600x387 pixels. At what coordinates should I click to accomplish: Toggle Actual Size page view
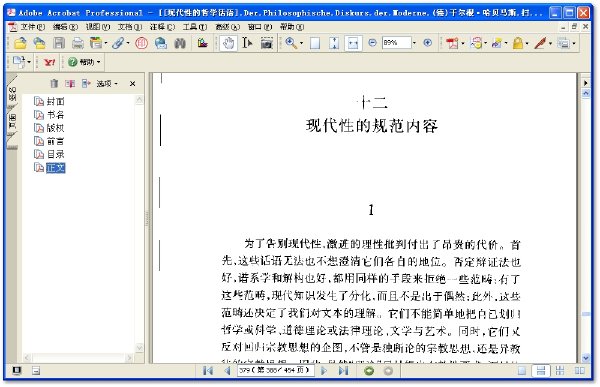click(315, 43)
